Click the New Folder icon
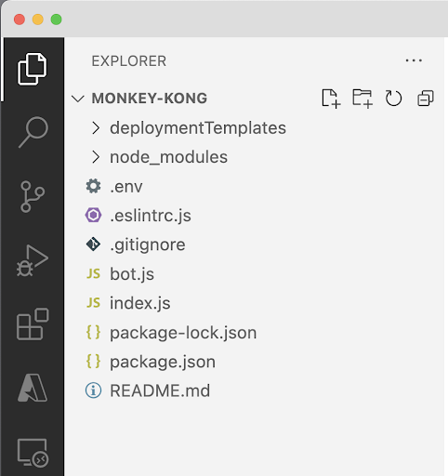The height and width of the screenshot is (476, 448). (362, 99)
